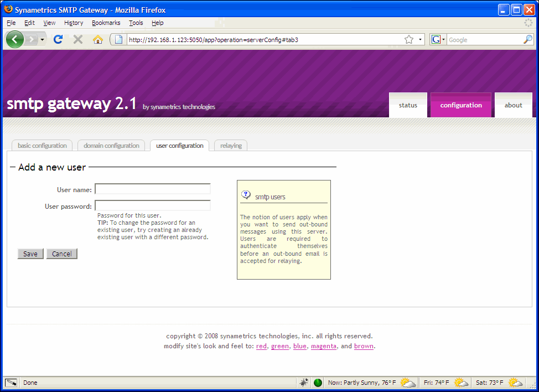Click the search magnifier icon

click(528, 39)
